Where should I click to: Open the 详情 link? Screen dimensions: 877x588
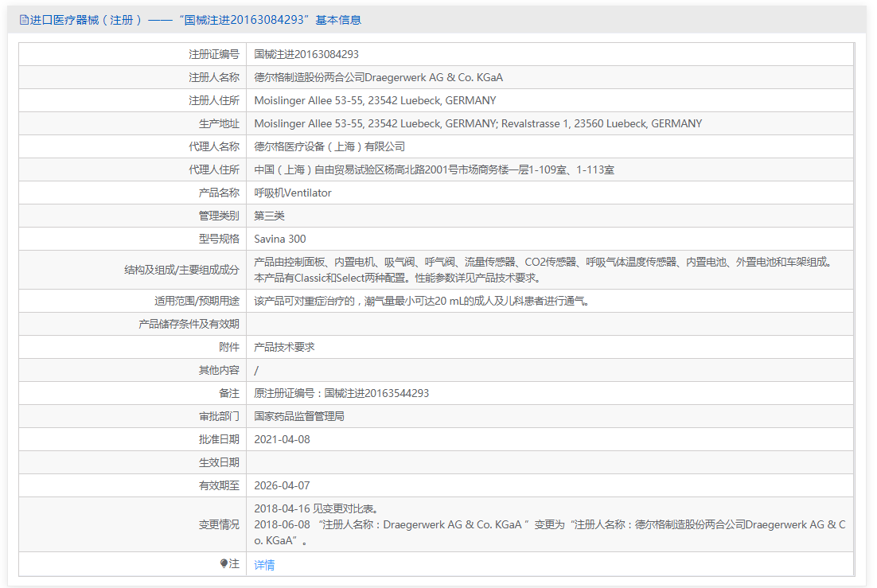coord(264,564)
